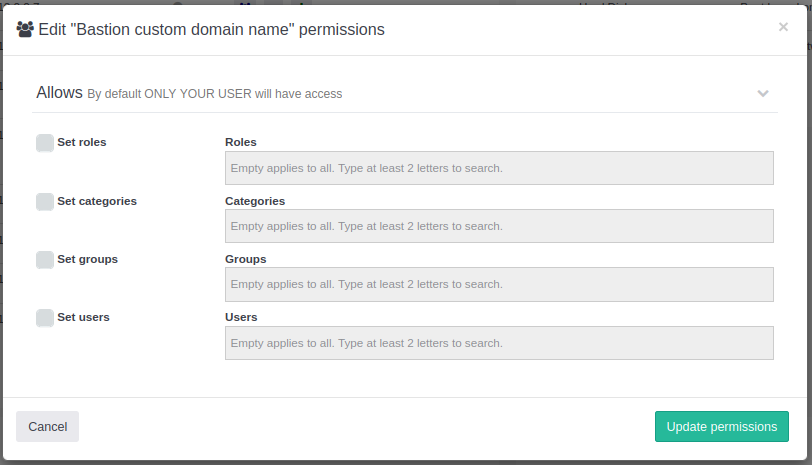Toggle the Set groups checkbox
Screen dimensions: 812x465
pos(45,260)
